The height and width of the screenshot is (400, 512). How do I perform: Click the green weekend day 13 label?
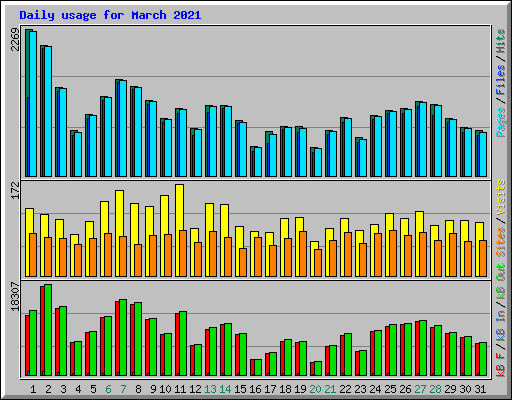point(210,389)
